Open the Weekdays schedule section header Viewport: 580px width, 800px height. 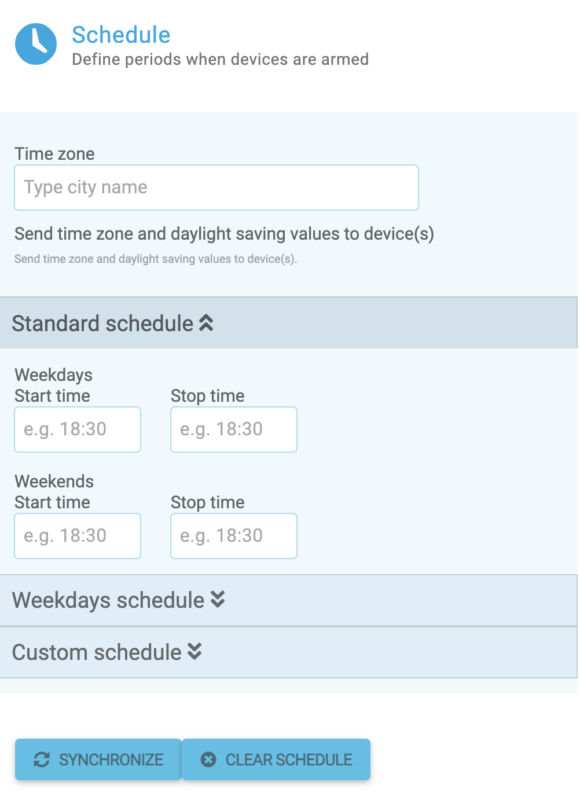coord(289,600)
